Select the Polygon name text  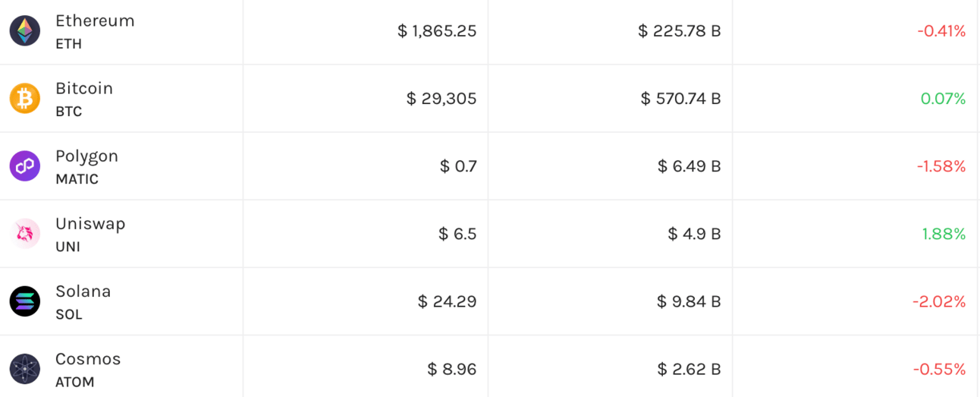86,156
